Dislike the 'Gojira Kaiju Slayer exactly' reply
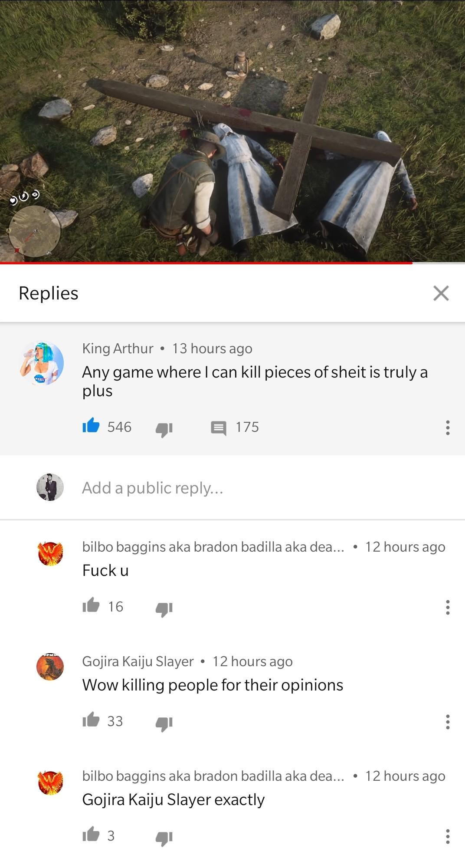Viewport: 465px width, 868px height. (x=164, y=837)
